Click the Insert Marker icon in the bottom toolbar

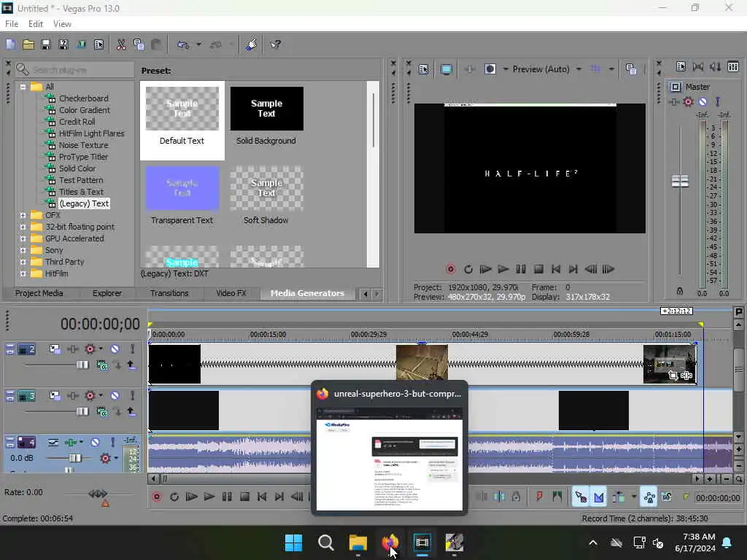tap(539, 497)
